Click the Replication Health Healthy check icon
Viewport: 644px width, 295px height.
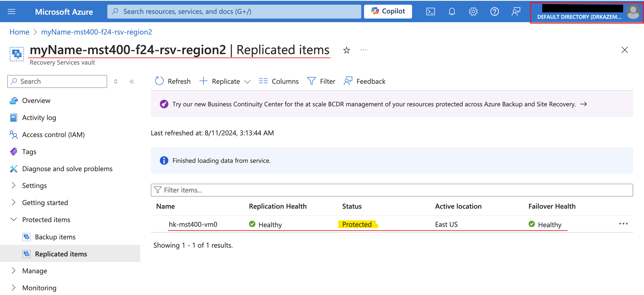click(x=252, y=224)
